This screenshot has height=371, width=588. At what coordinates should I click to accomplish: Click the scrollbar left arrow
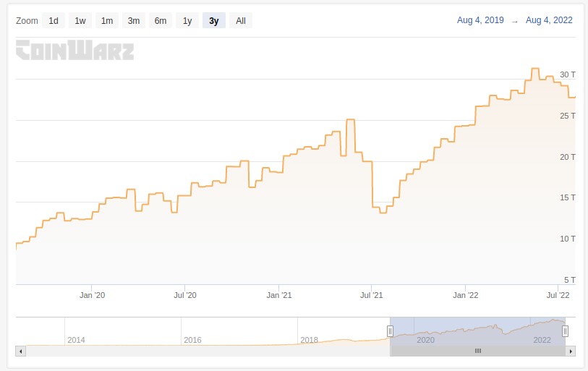click(x=21, y=351)
